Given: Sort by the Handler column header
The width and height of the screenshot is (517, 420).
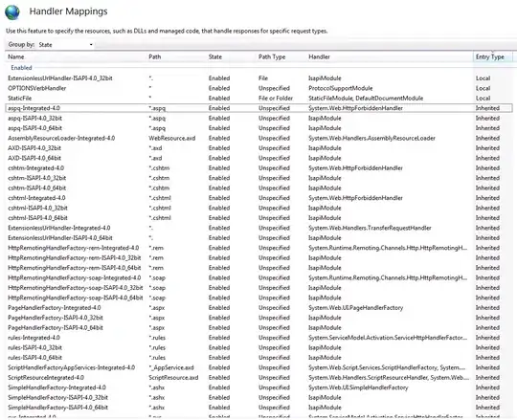Looking at the screenshot, I should point(319,57).
